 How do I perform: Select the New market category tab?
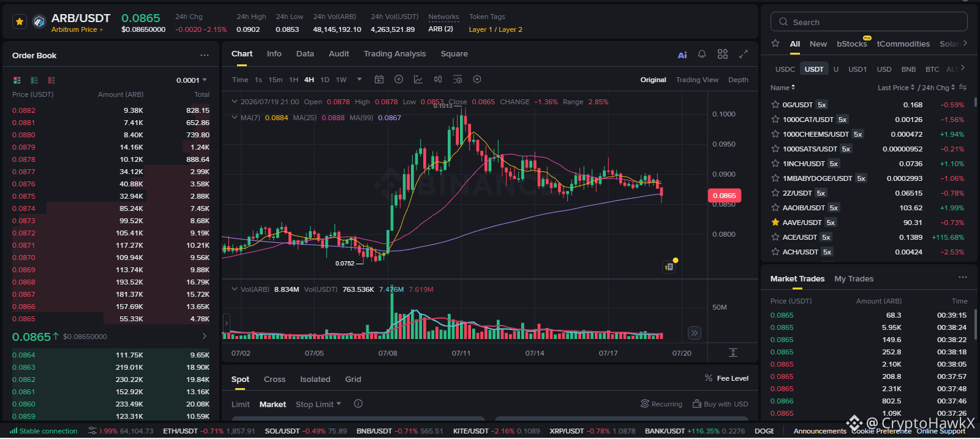pos(818,44)
